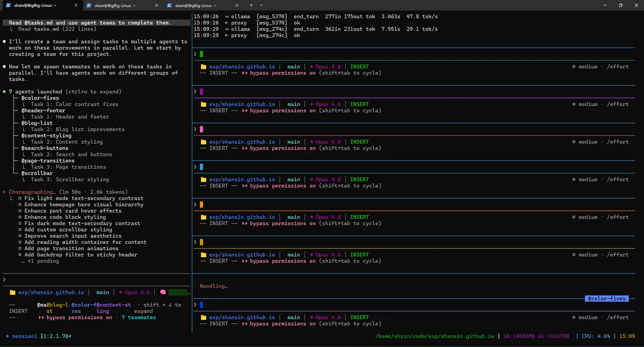
Task: Click folder icon in pink-cursor agent pane
Action: click(x=204, y=142)
